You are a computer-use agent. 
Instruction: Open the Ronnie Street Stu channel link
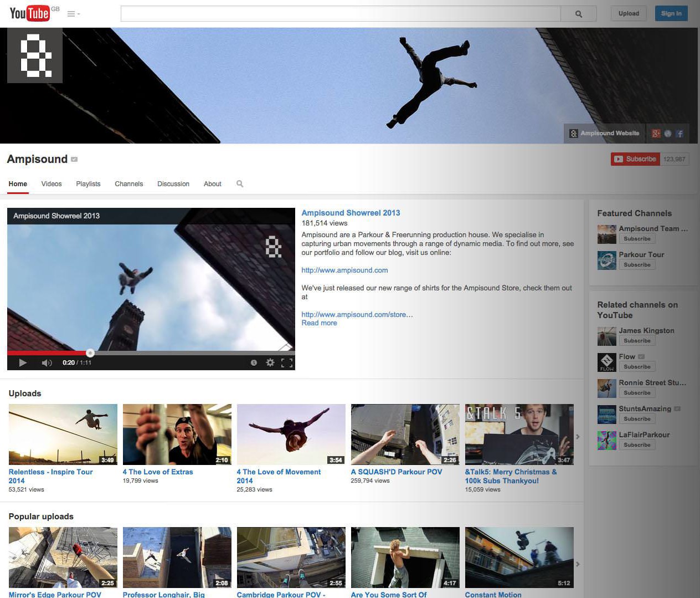652,382
